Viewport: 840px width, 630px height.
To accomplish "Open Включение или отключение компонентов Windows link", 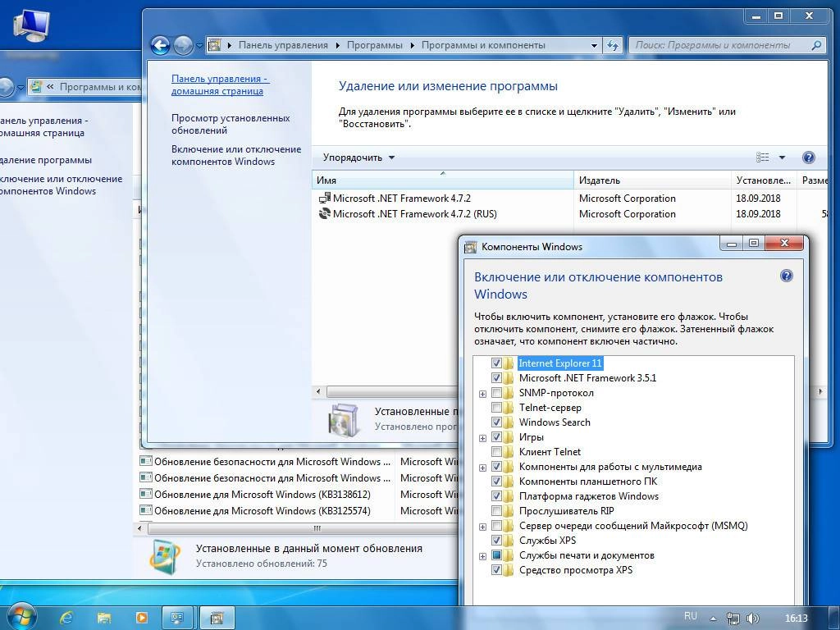I will (x=236, y=155).
